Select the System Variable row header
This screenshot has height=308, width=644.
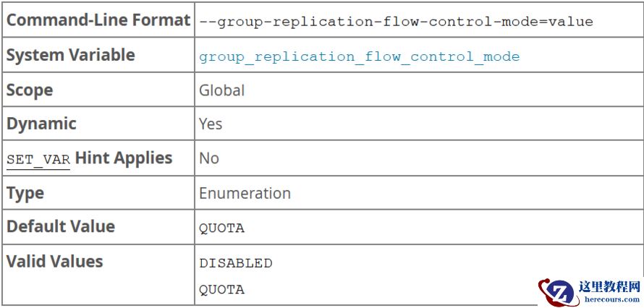pos(71,55)
